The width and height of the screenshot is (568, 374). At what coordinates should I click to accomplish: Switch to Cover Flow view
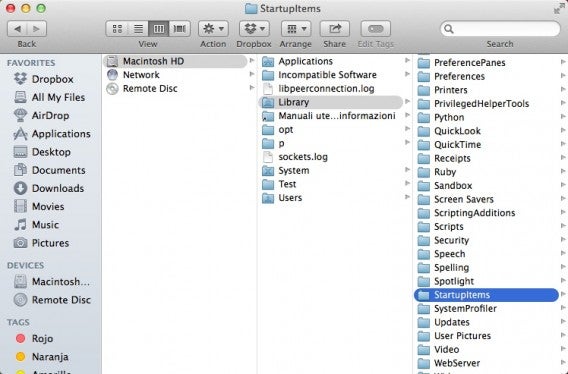(x=180, y=29)
